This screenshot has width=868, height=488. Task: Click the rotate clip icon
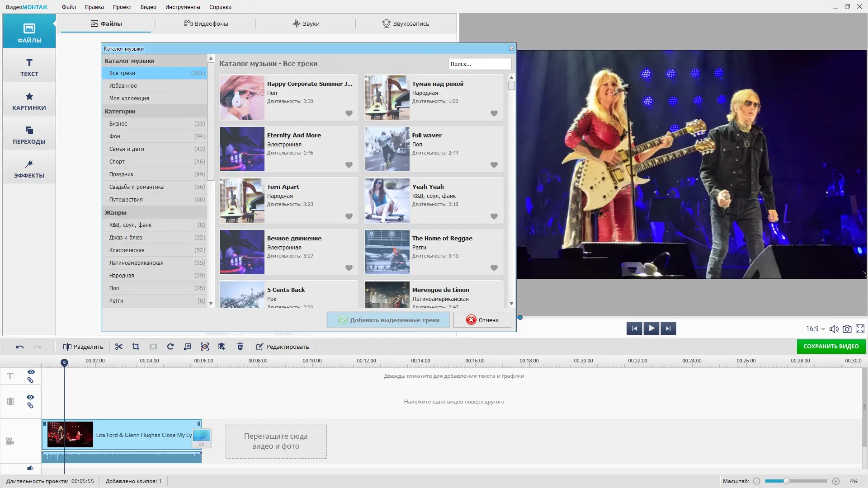click(x=170, y=347)
